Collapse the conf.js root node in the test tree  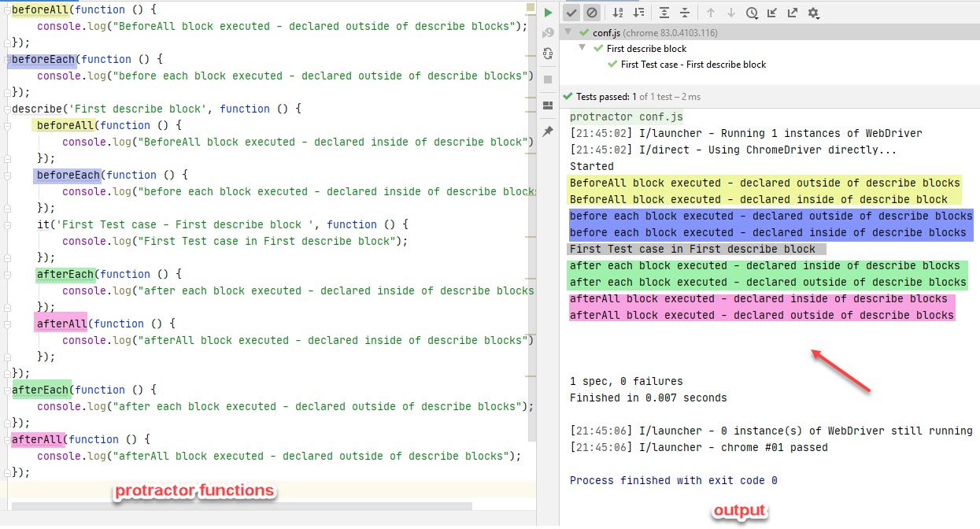(x=568, y=33)
